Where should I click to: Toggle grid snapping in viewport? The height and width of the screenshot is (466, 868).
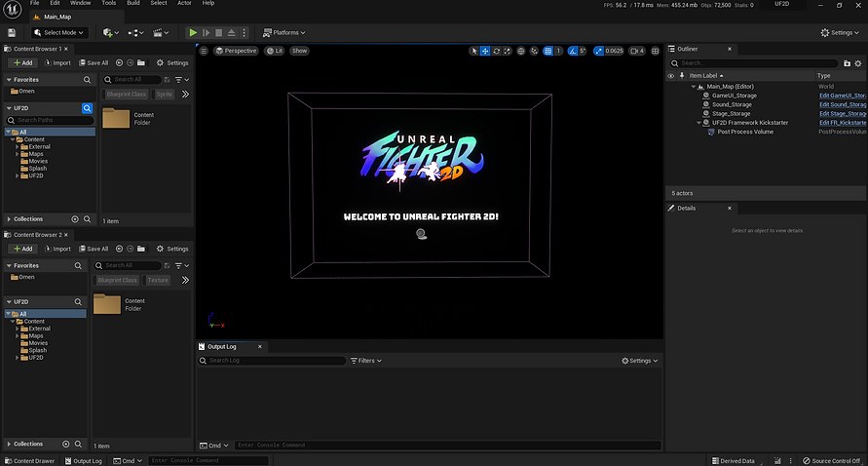pos(548,51)
